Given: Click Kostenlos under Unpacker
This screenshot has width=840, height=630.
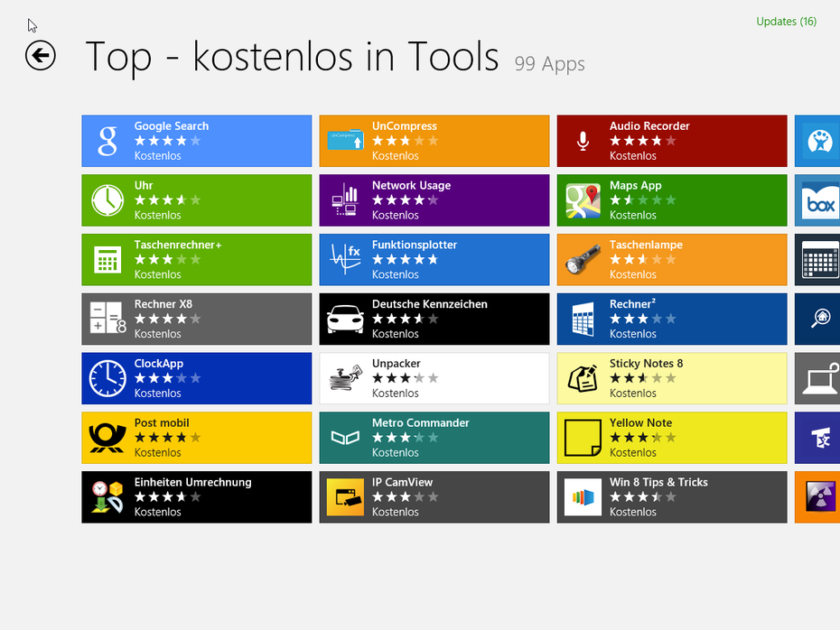Looking at the screenshot, I should [396, 394].
